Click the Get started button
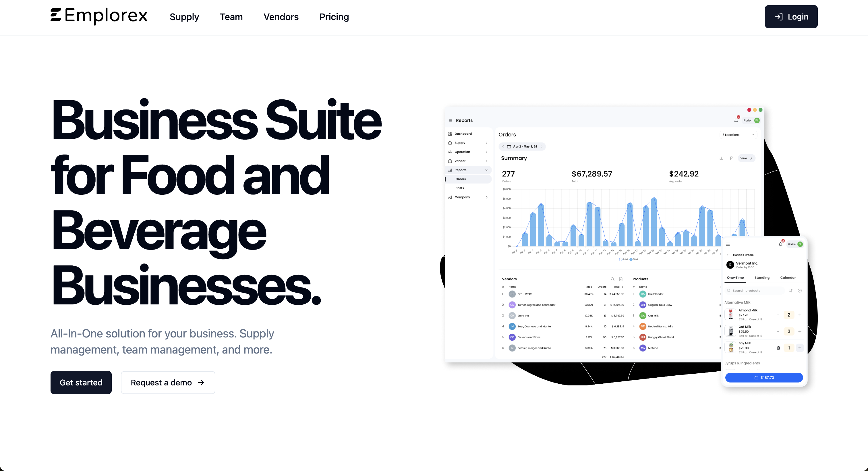 81,382
